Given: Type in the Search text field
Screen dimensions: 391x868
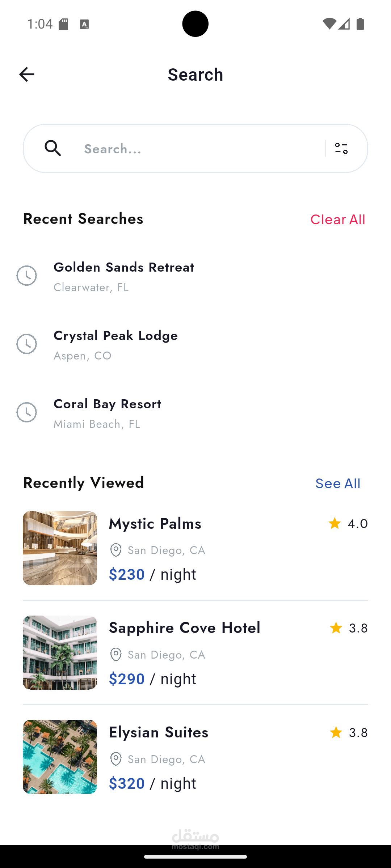Looking at the screenshot, I should point(199,149).
